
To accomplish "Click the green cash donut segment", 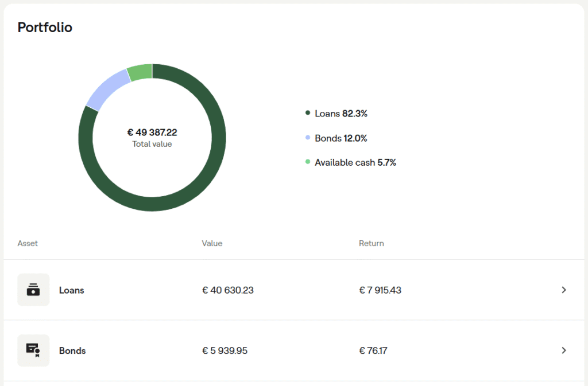I will (140, 72).
